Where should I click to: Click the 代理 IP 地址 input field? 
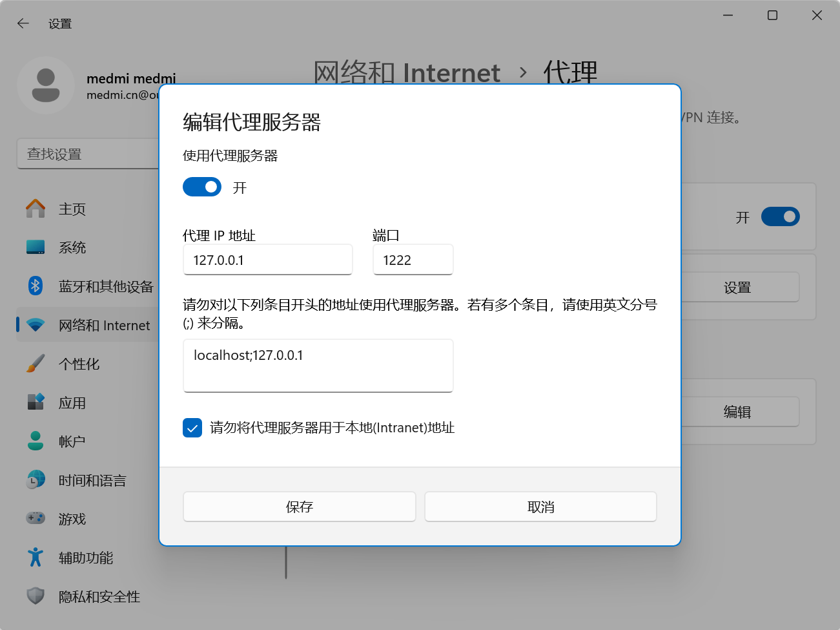coord(267,260)
